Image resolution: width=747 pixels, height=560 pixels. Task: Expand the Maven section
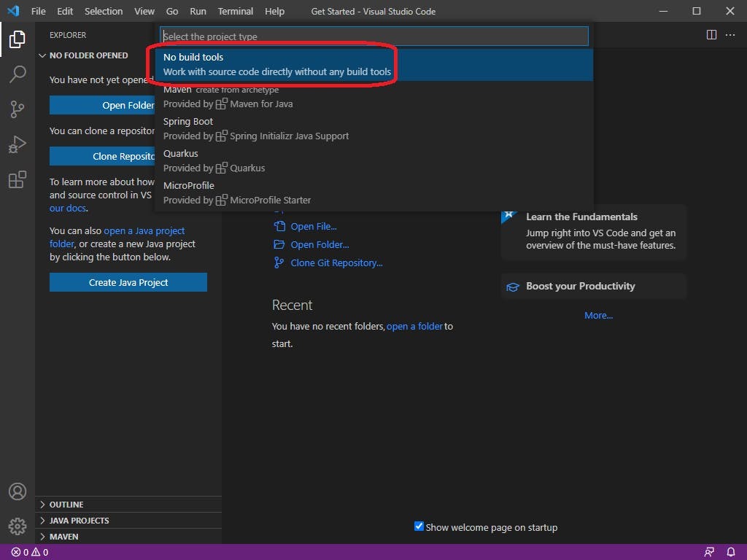[x=63, y=537]
